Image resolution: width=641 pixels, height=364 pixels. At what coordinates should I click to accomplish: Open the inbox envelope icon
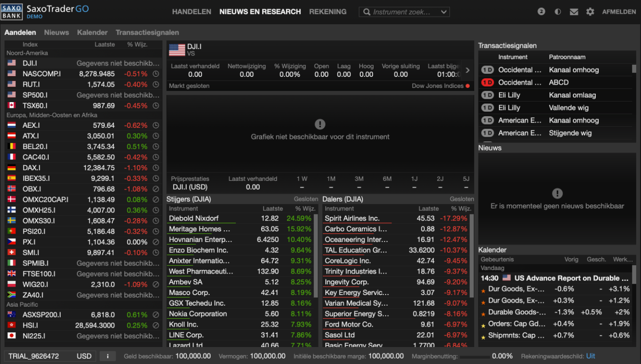pyautogui.click(x=574, y=12)
